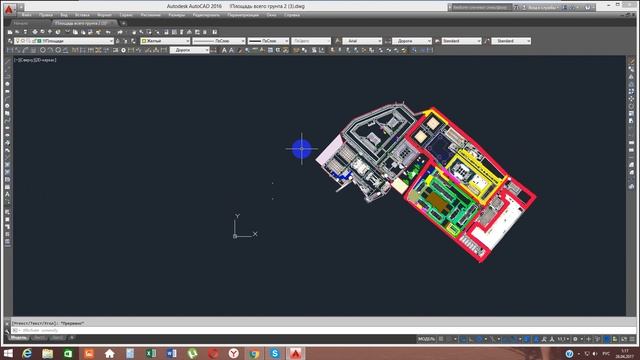Click the Open file icon in Standard toolbar
The image size is (640, 360).
click(x=17, y=32)
